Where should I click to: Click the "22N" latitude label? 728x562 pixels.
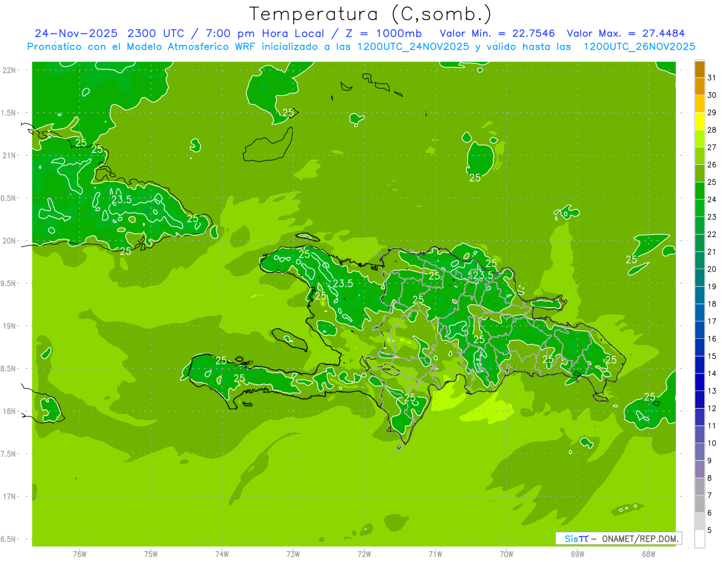tap(10, 70)
